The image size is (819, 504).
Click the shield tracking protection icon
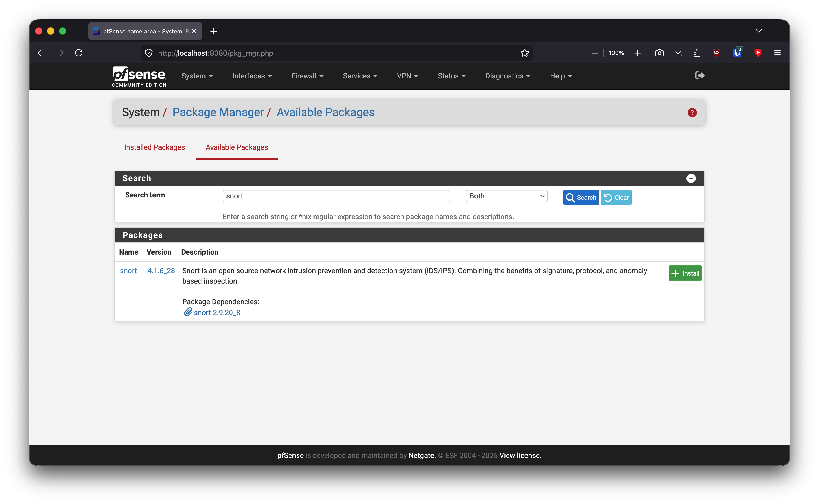149,53
